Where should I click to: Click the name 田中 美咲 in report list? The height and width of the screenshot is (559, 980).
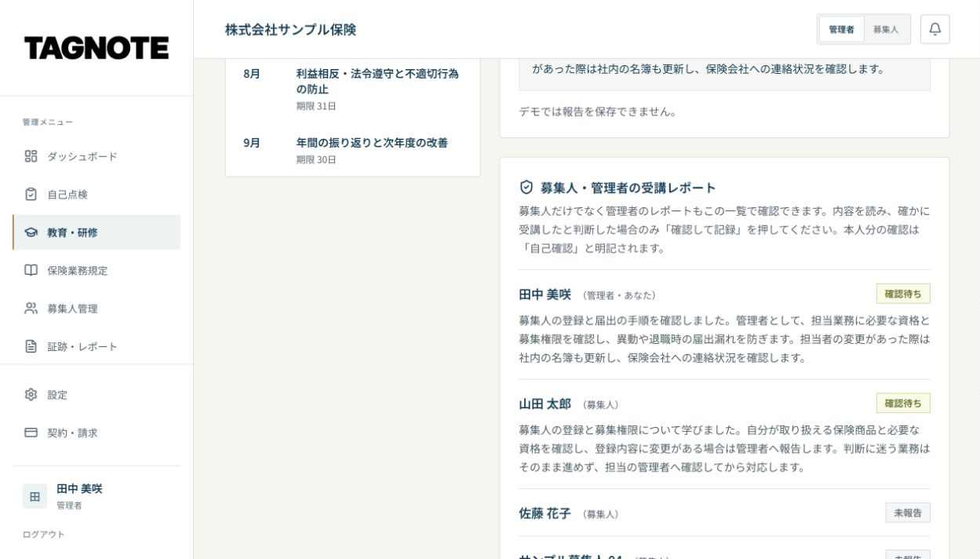[x=545, y=294]
